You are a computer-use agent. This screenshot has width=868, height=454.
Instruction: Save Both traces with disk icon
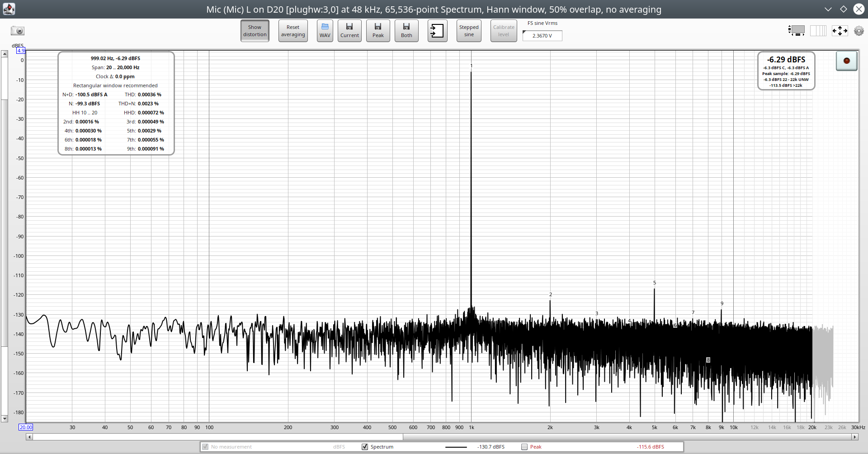(406, 31)
